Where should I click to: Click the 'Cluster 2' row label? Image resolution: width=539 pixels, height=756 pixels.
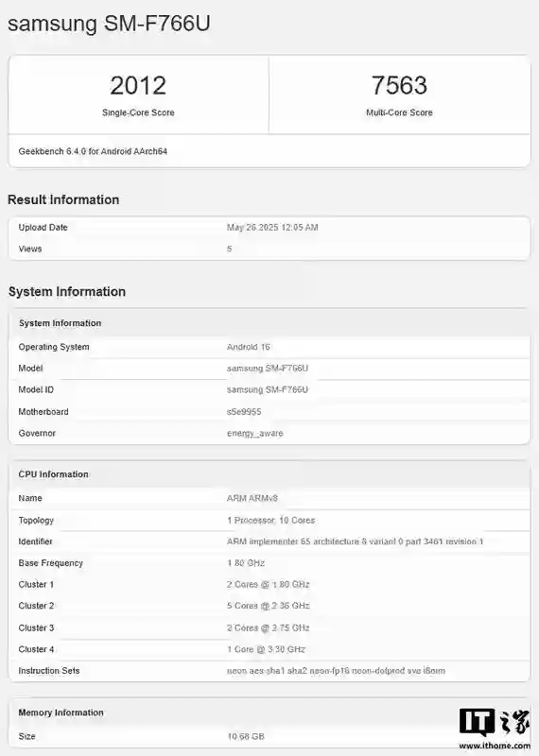[x=36, y=606]
